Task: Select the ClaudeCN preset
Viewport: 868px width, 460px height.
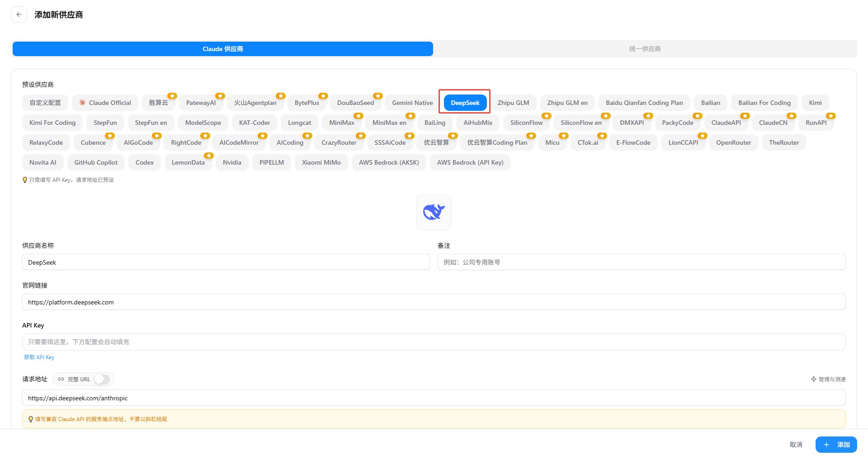Action: click(x=773, y=123)
